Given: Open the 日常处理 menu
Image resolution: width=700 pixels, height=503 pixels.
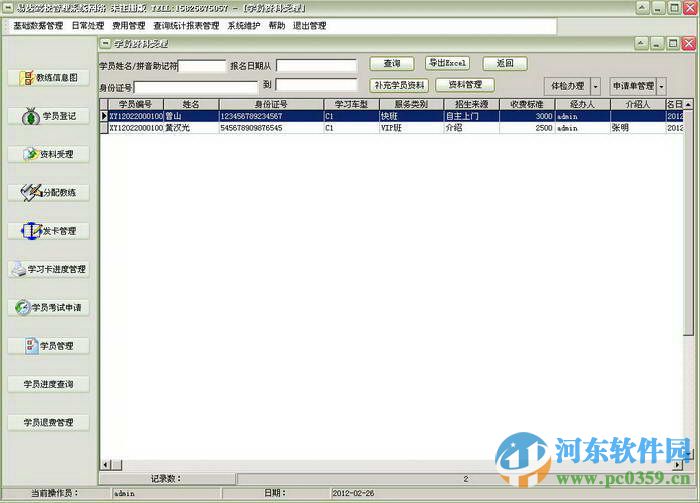Looking at the screenshot, I should (88, 26).
